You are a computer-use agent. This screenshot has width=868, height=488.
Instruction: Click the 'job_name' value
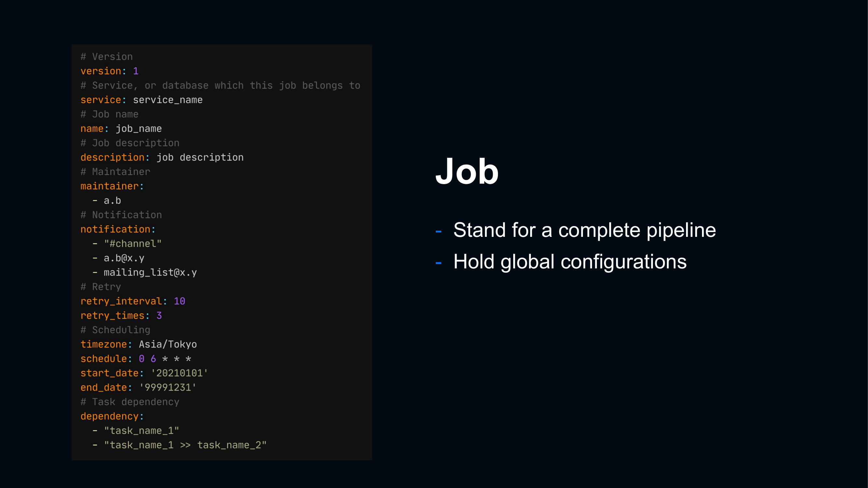point(139,129)
